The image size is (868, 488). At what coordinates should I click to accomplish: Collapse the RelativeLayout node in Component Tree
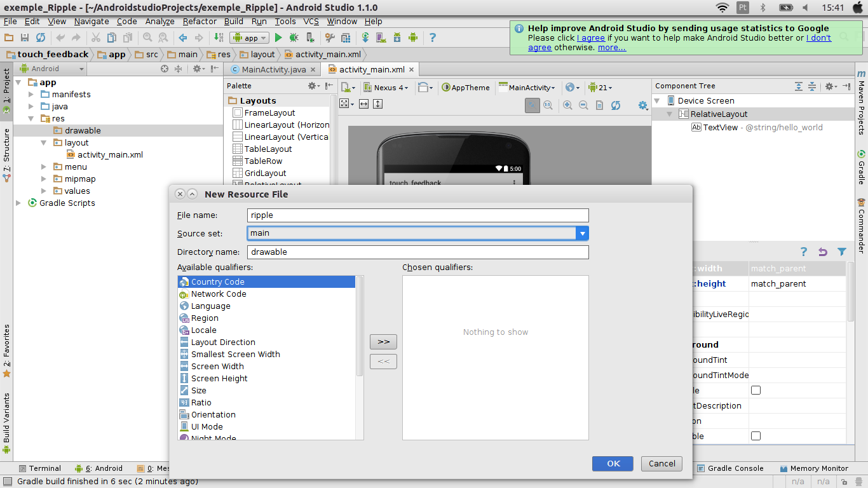tap(669, 114)
